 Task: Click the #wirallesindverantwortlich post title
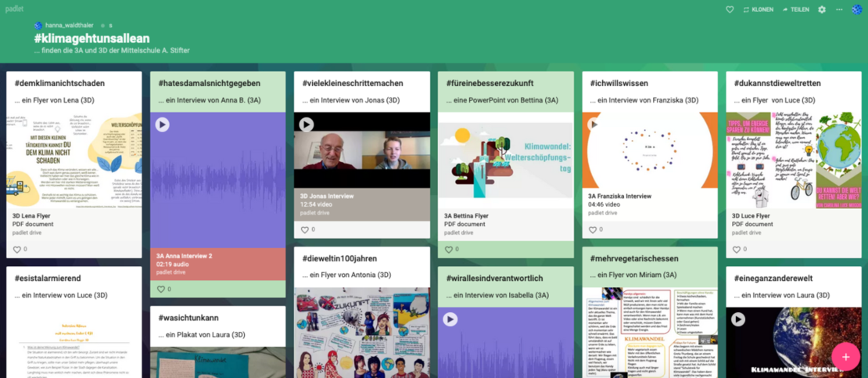[x=494, y=279]
